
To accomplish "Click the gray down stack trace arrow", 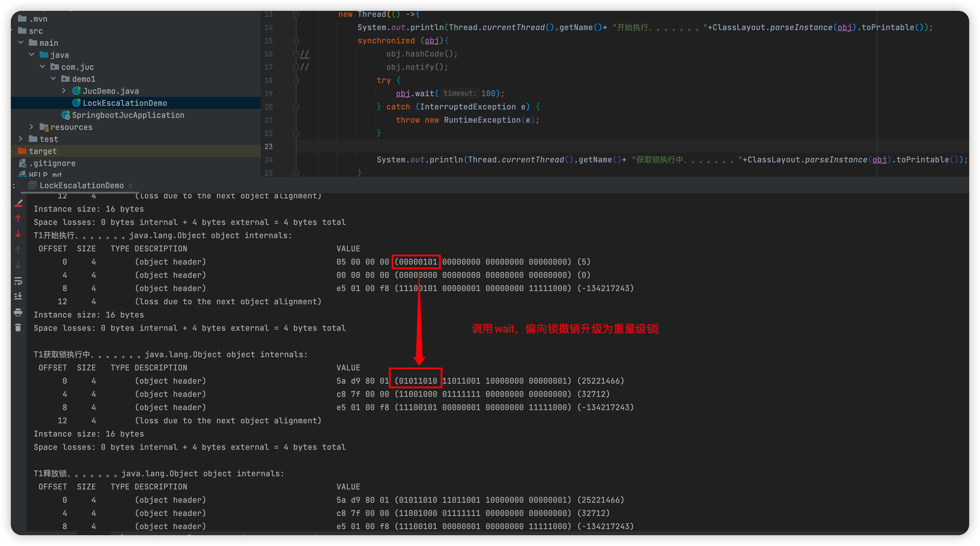I will click(x=18, y=265).
